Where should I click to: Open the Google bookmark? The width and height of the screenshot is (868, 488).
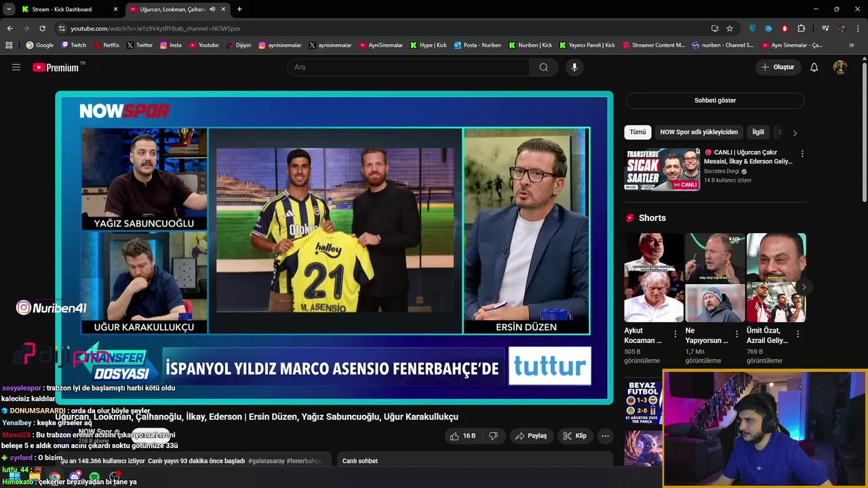pyautogui.click(x=40, y=45)
